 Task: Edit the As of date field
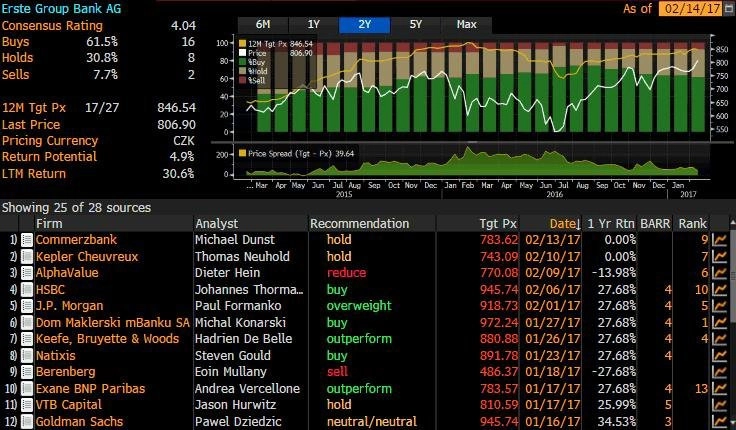[x=690, y=8]
